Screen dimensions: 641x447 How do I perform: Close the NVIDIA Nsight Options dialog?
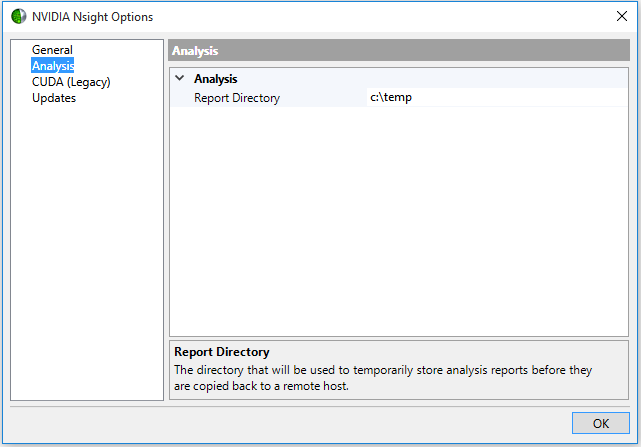tap(621, 16)
